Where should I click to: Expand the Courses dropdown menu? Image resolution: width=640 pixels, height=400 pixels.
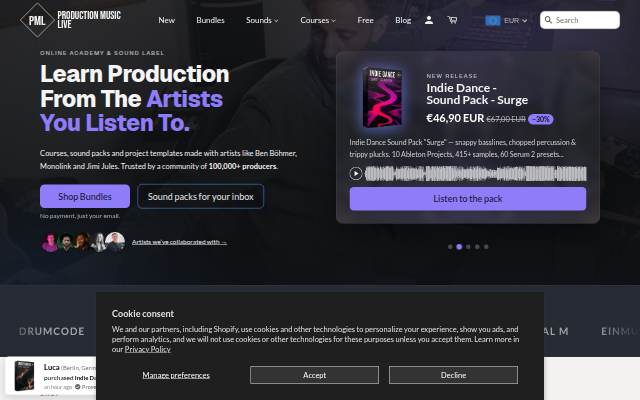[x=318, y=20]
